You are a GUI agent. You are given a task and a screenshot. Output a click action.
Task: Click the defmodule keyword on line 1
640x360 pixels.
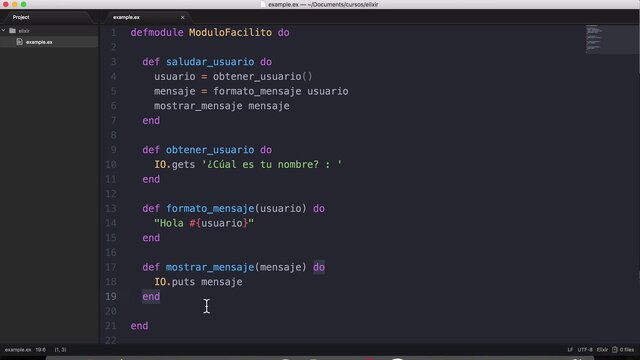pos(157,32)
